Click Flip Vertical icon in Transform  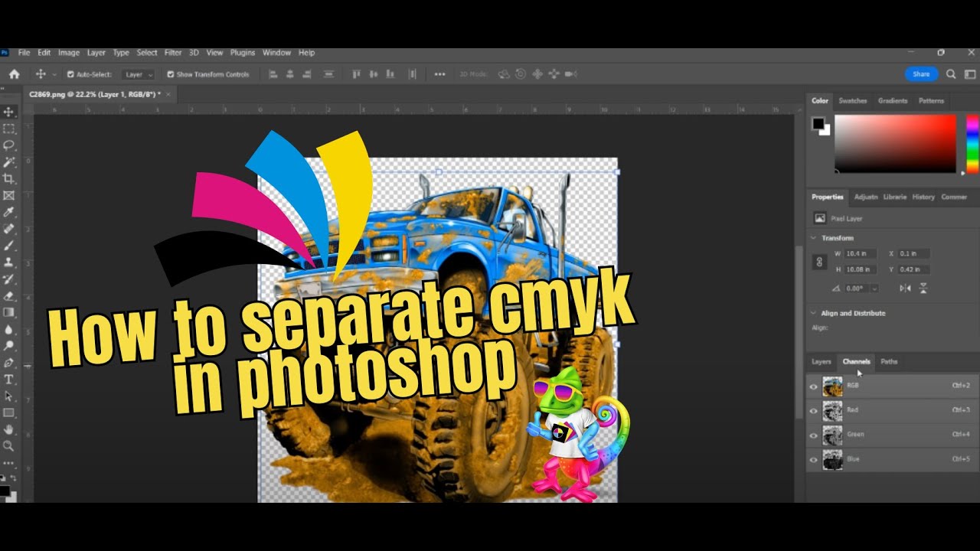point(923,289)
